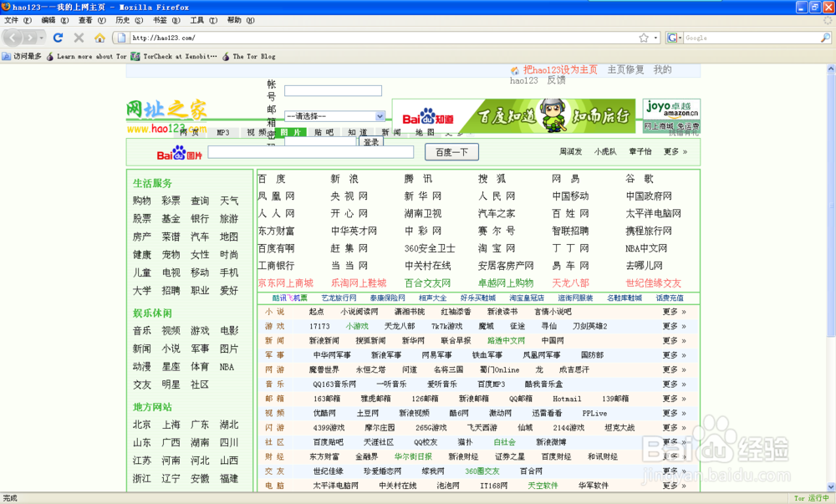
Task: Click the vertical scrollbar up arrow
Action: pos(831,69)
